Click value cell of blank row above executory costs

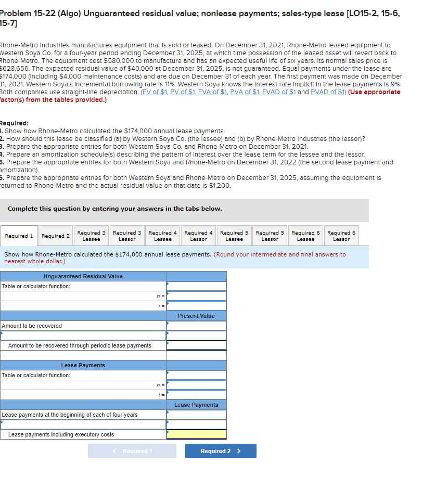(196, 424)
